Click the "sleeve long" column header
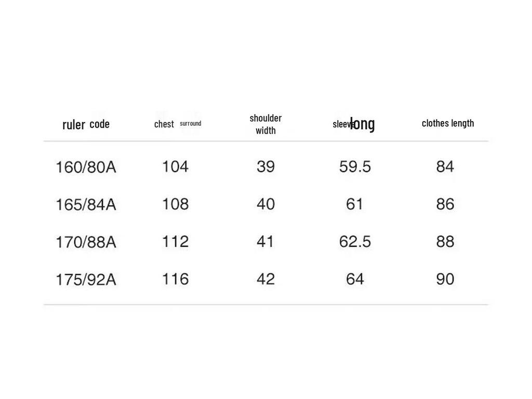This screenshot has height=399, width=532. (354, 124)
